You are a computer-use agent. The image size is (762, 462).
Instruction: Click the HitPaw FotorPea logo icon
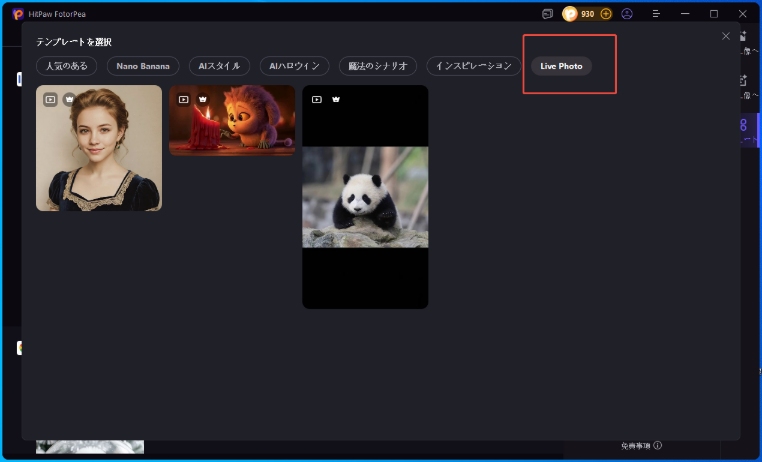(17, 14)
